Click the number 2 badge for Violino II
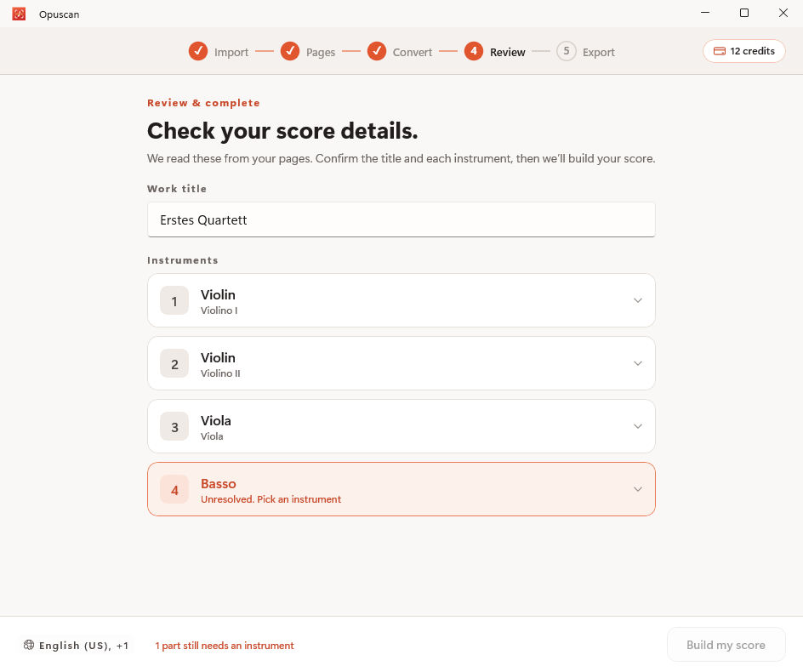803x672 pixels. 174,364
